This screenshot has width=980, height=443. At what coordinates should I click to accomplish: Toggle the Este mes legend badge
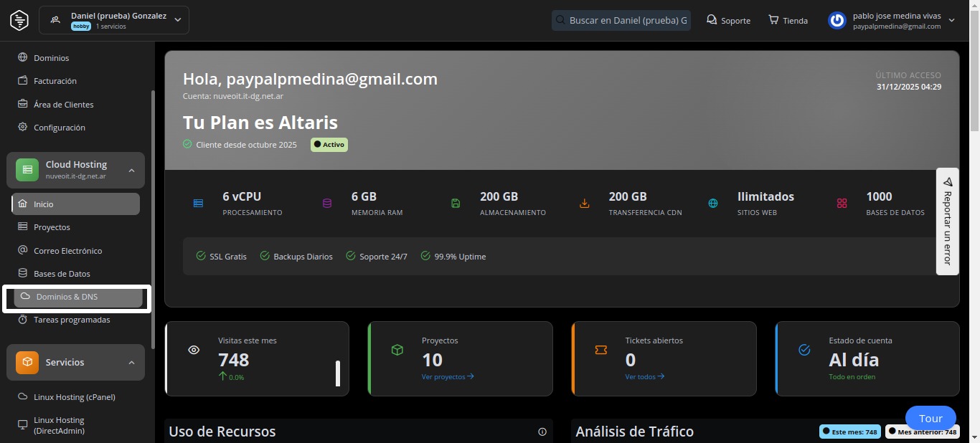[850, 432]
